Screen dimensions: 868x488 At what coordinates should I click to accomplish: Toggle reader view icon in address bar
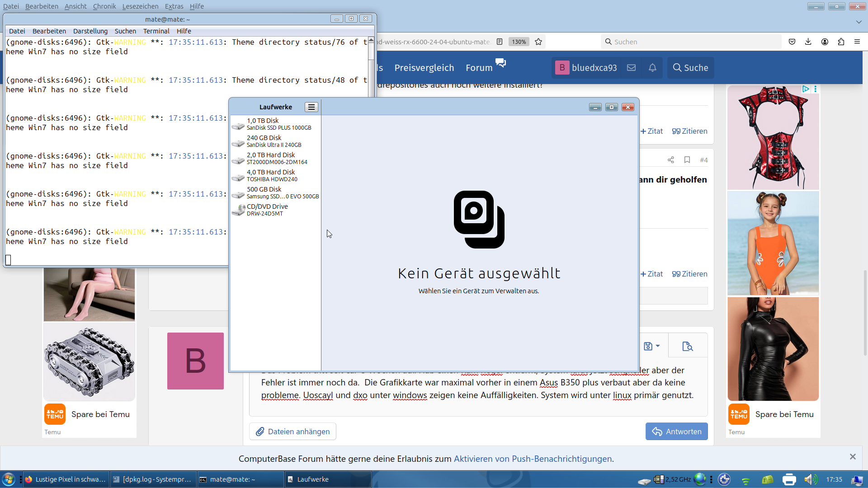pyautogui.click(x=500, y=42)
